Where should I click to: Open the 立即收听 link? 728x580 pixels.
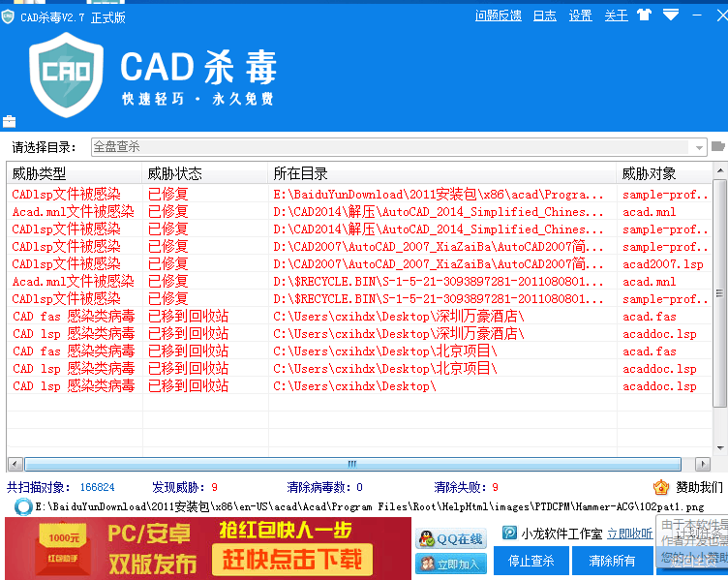click(x=629, y=534)
